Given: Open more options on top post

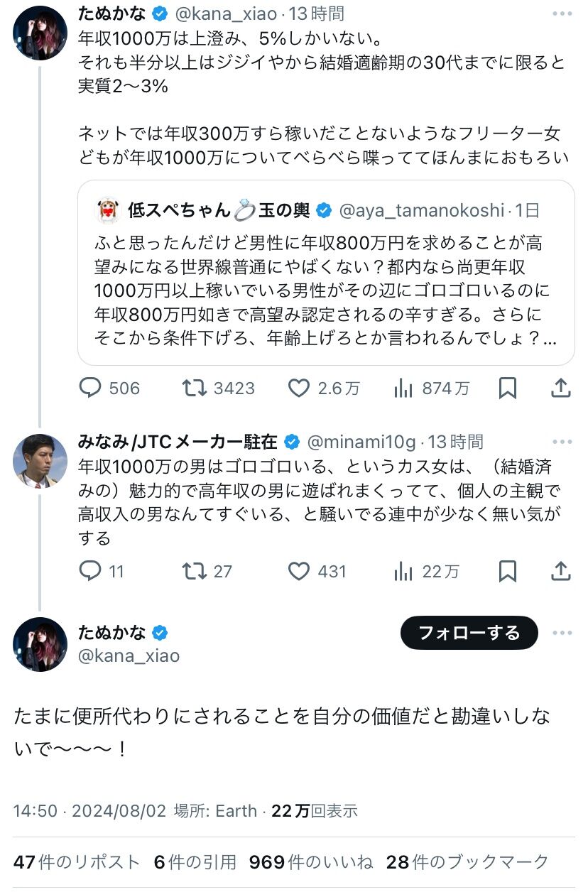Looking at the screenshot, I should coord(562,13).
